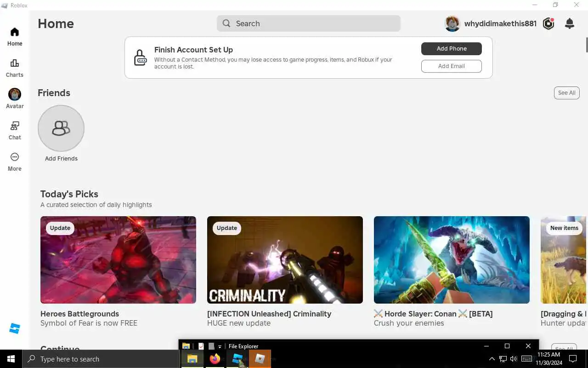588x368 pixels.
Task: Click the network icon in system tray
Action: (503, 359)
